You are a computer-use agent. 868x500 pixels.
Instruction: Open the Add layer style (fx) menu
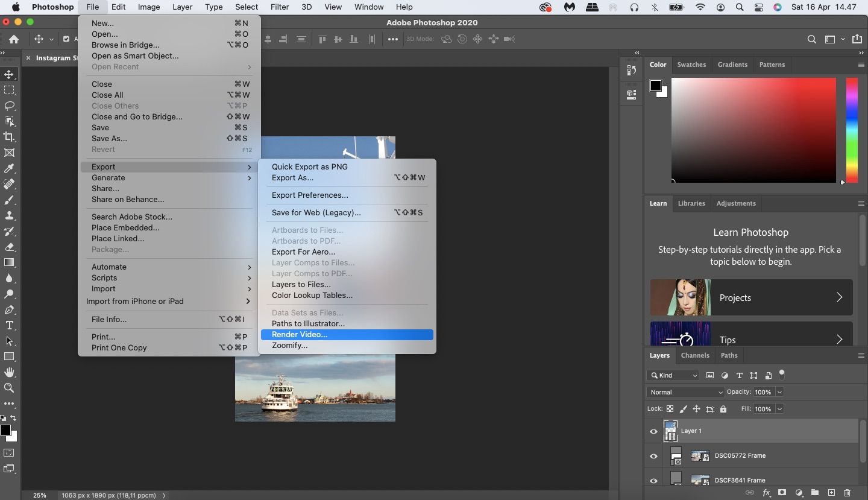[x=765, y=493]
